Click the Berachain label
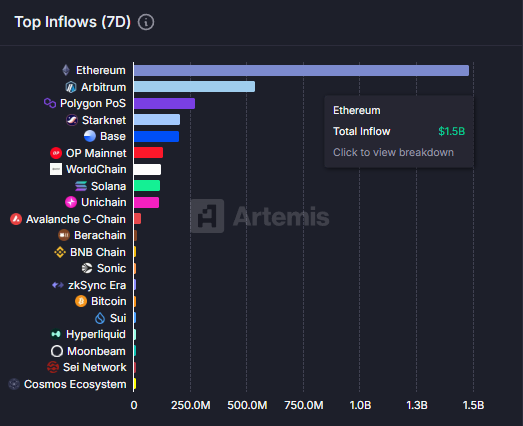The image size is (523, 426). click(100, 235)
